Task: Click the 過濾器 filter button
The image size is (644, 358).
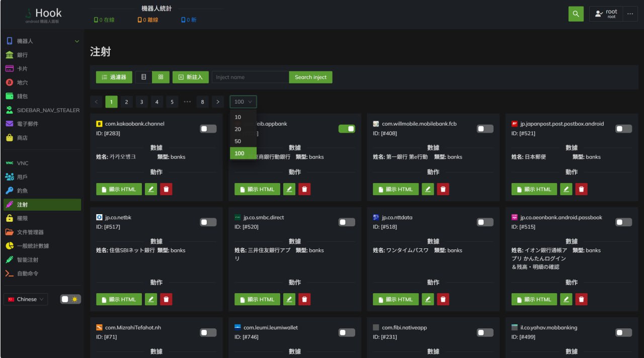Action: click(x=114, y=77)
